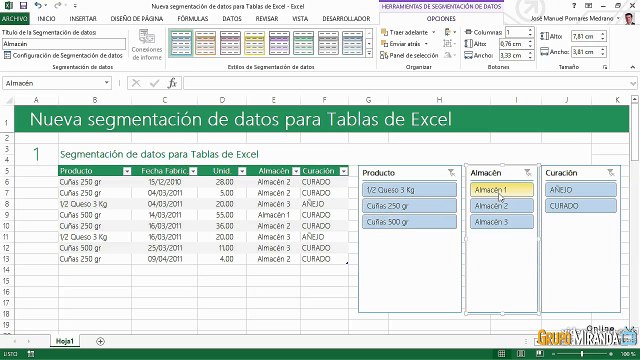Image resolution: width=640 pixels, height=360 pixels.
Task: Open the DATOS tab
Action: (x=232, y=19)
